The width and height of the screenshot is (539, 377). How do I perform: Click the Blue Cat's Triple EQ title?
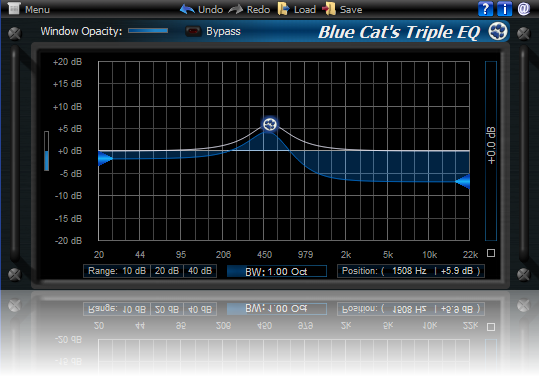point(399,32)
